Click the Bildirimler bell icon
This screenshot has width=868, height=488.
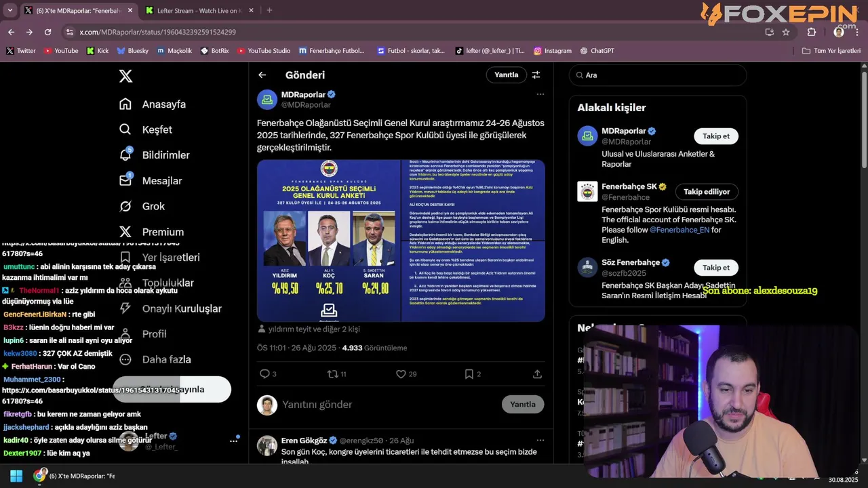[x=125, y=155]
